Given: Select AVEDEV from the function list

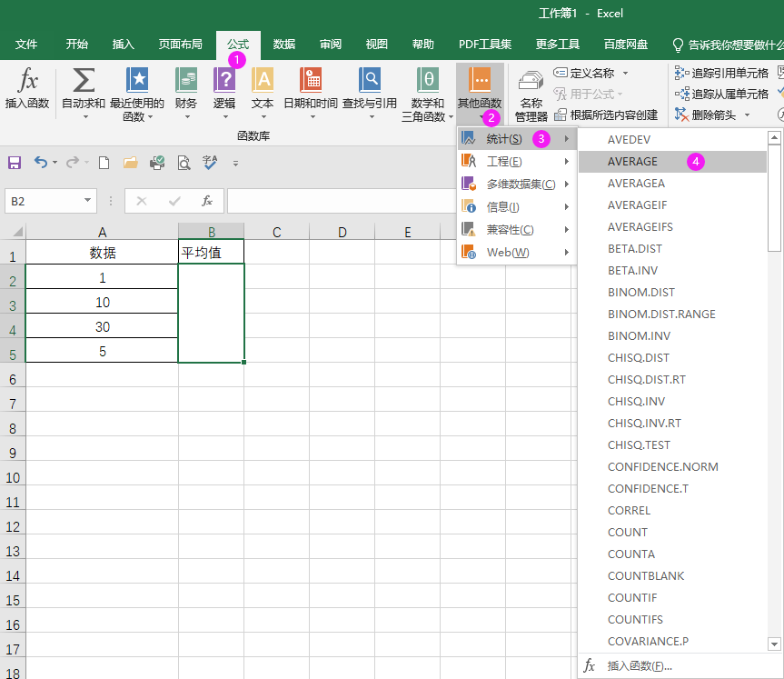Looking at the screenshot, I should pyautogui.click(x=672, y=140).
